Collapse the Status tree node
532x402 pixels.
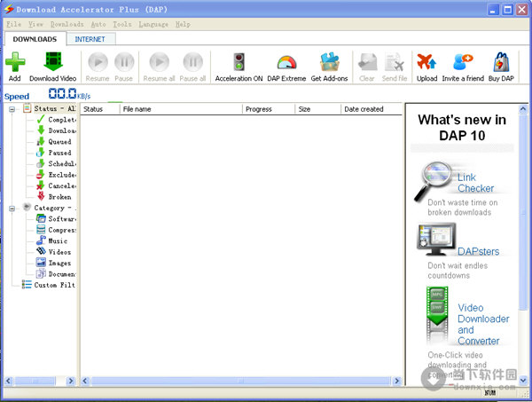(12, 109)
